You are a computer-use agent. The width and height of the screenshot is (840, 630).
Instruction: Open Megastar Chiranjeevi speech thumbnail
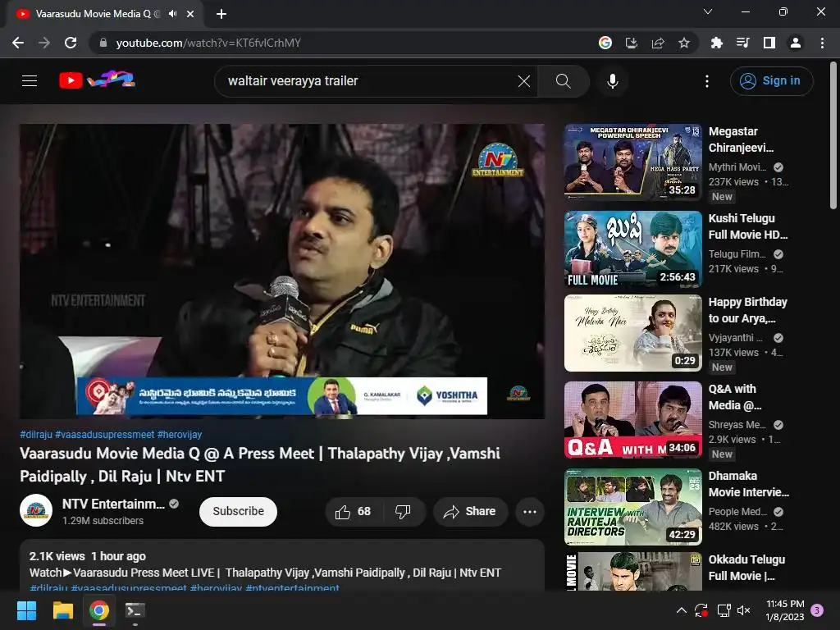(x=632, y=162)
